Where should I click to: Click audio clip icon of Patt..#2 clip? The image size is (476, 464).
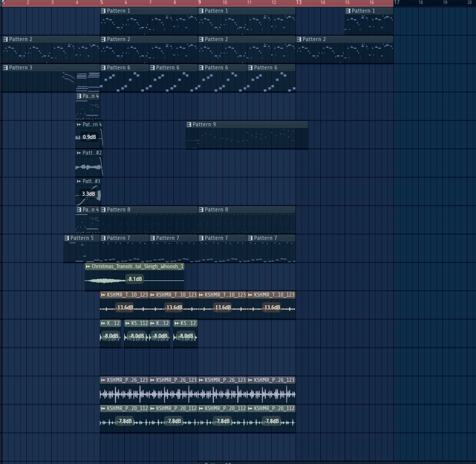(x=79, y=153)
